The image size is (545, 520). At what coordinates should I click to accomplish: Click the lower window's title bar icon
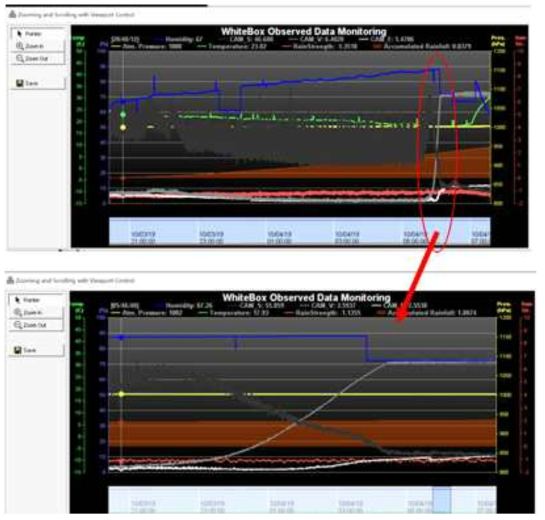(10, 280)
